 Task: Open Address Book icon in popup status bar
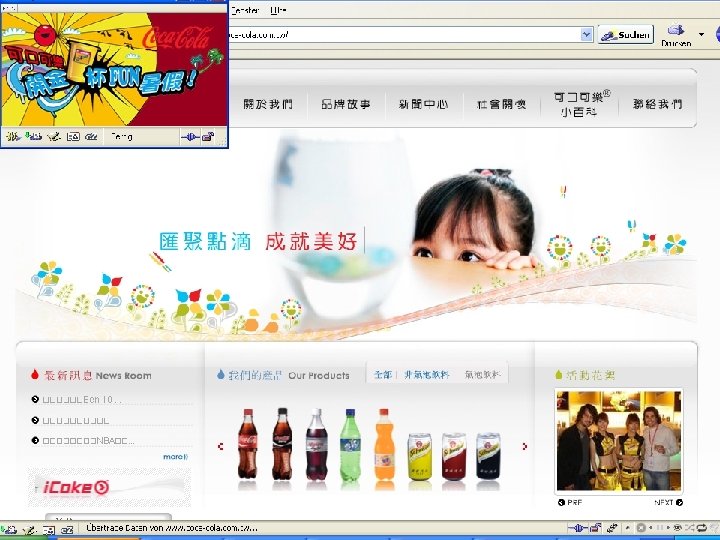(x=73, y=136)
